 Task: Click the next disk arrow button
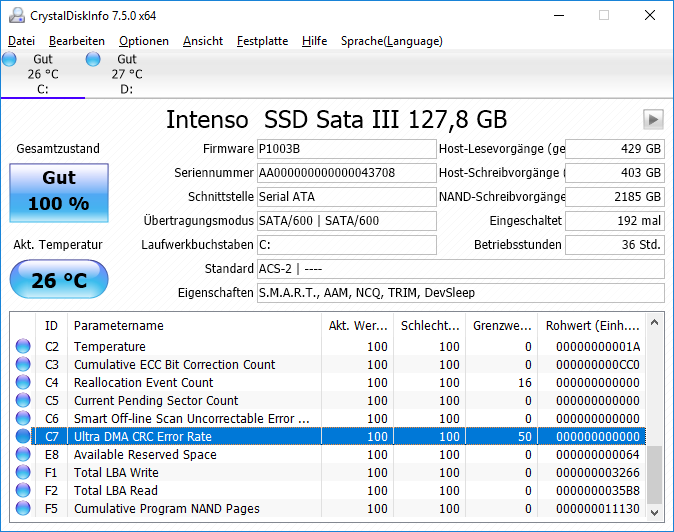pyautogui.click(x=653, y=119)
